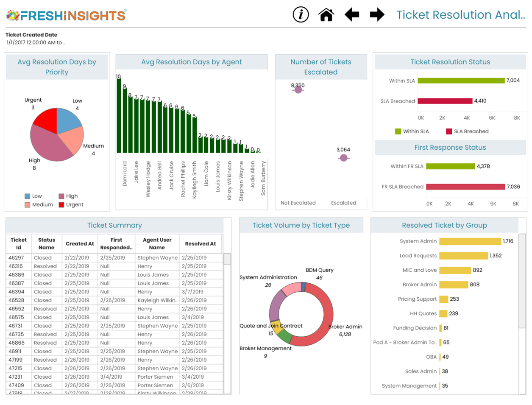Select the System Admin bar
This screenshot has width=532, height=405.
click(470, 241)
